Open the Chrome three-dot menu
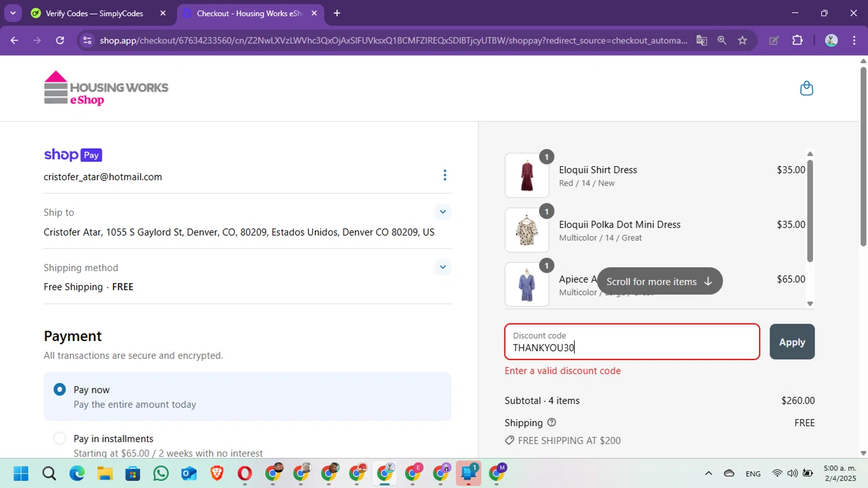This screenshot has width=868, height=488. (854, 41)
